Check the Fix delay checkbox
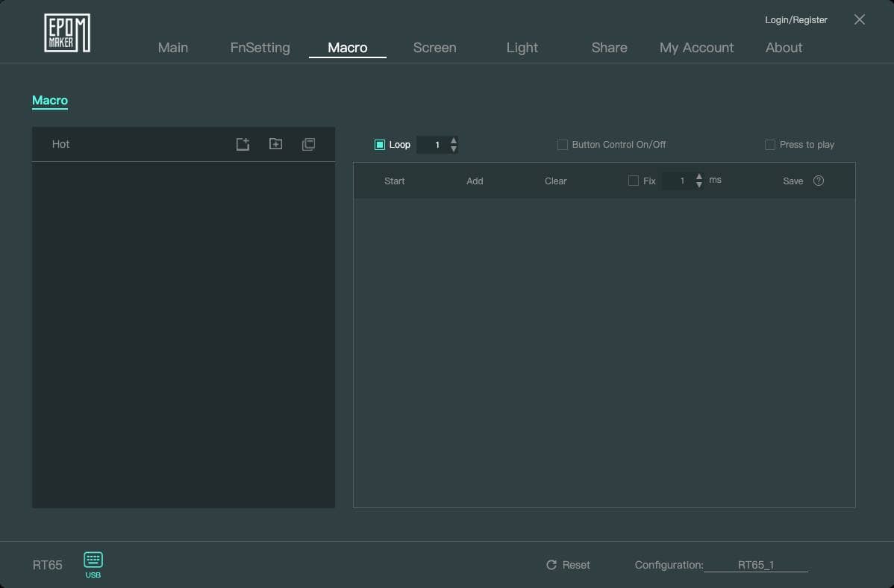The image size is (894, 588). (634, 181)
